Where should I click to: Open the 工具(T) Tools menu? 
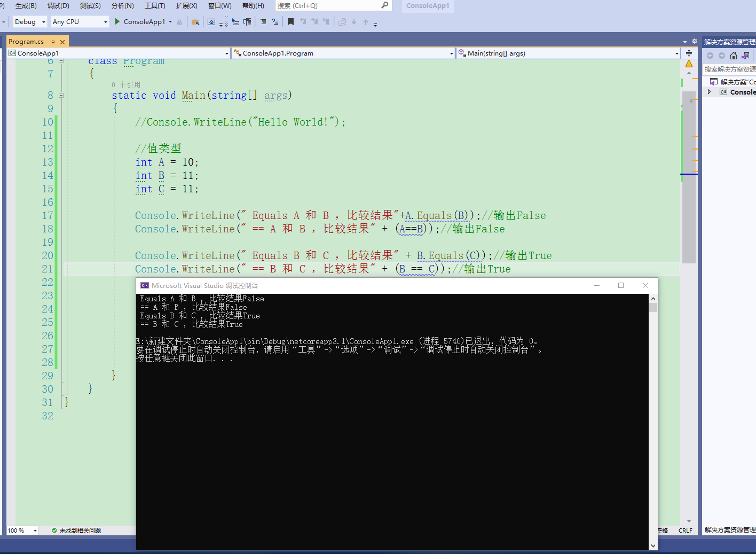[155, 6]
